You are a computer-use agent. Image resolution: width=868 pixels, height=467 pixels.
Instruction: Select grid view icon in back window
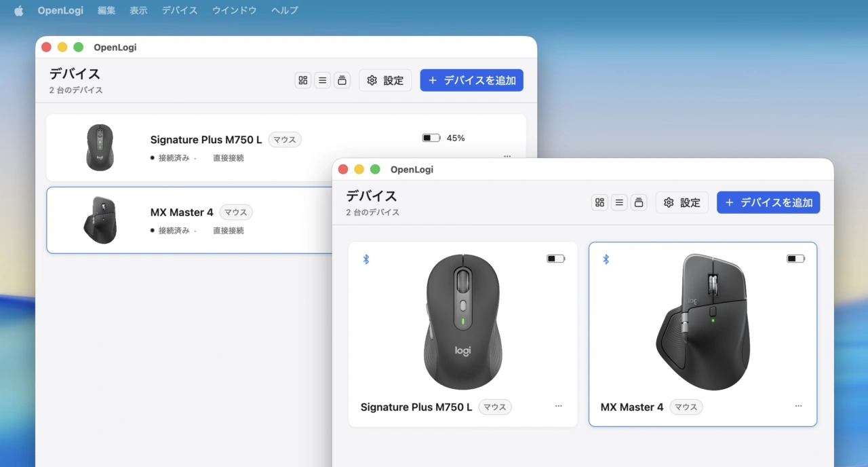coord(303,80)
